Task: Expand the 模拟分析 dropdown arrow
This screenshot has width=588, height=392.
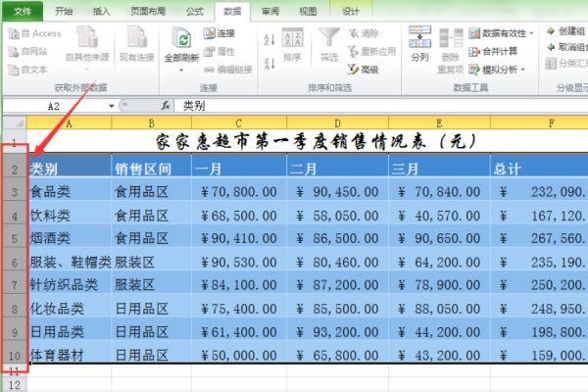Action: click(x=522, y=70)
